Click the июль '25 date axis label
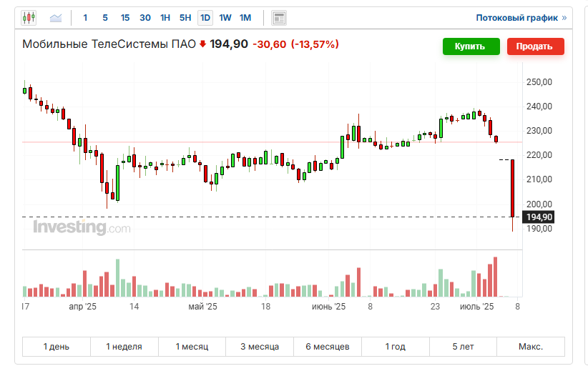 tap(476, 307)
